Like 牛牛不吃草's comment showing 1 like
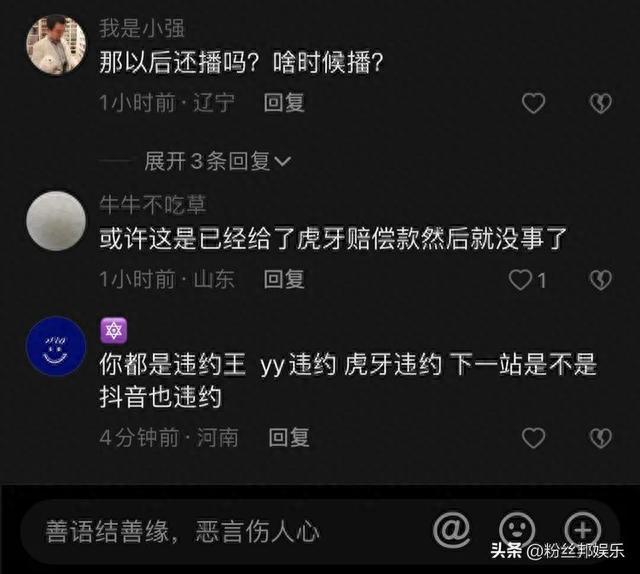 [527, 280]
